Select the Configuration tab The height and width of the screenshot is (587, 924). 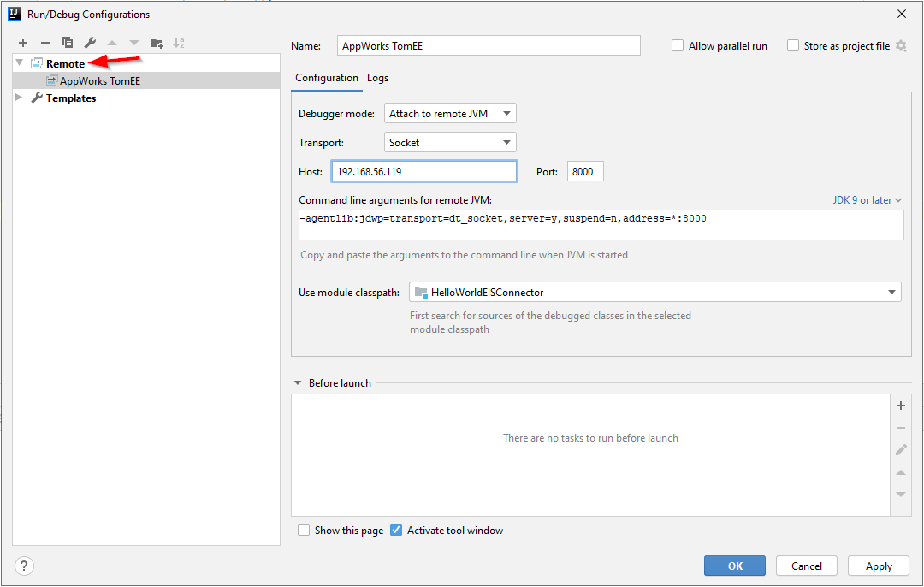click(327, 78)
